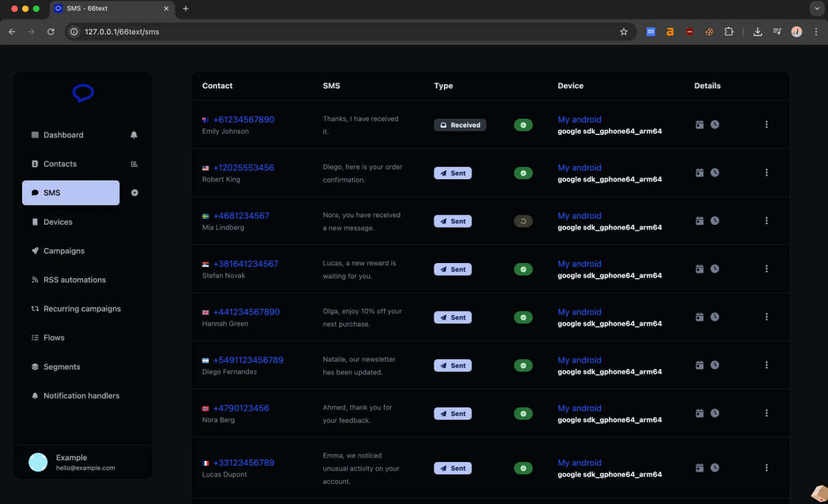The height and width of the screenshot is (504, 828).
Task: Click calendar icon in Lucas Dupont row
Action: point(699,468)
